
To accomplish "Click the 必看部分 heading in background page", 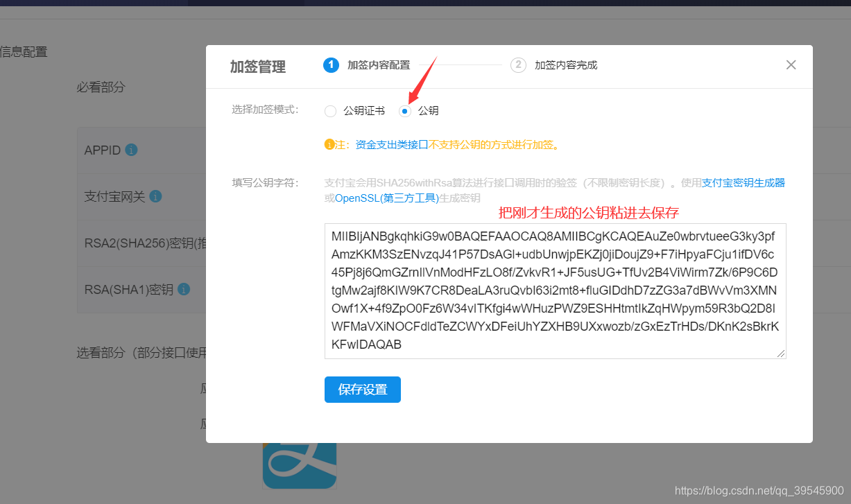I will point(101,87).
